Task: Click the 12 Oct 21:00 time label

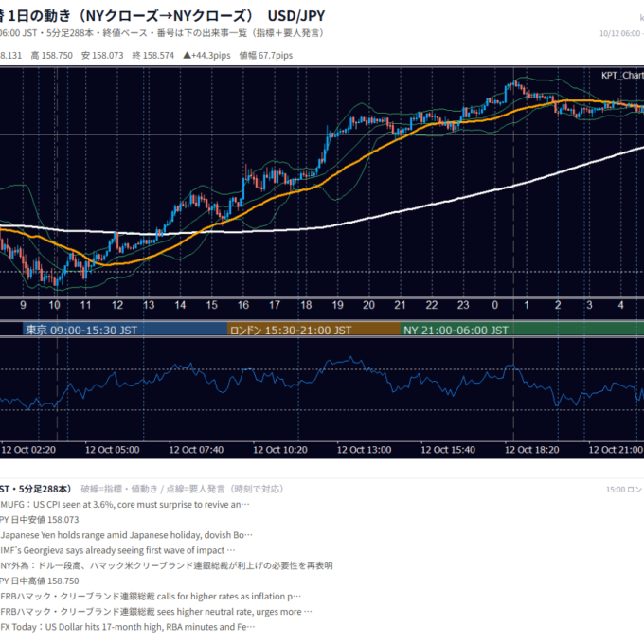Action: coord(616,450)
